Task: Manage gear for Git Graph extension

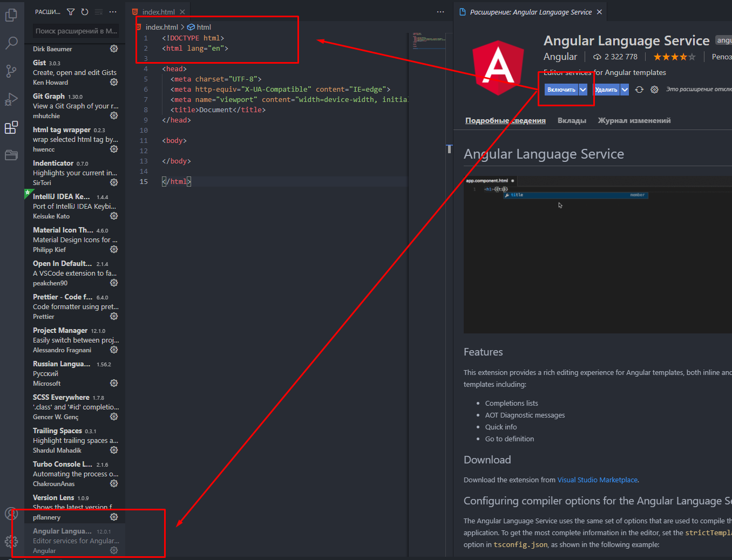Action: pyautogui.click(x=114, y=115)
